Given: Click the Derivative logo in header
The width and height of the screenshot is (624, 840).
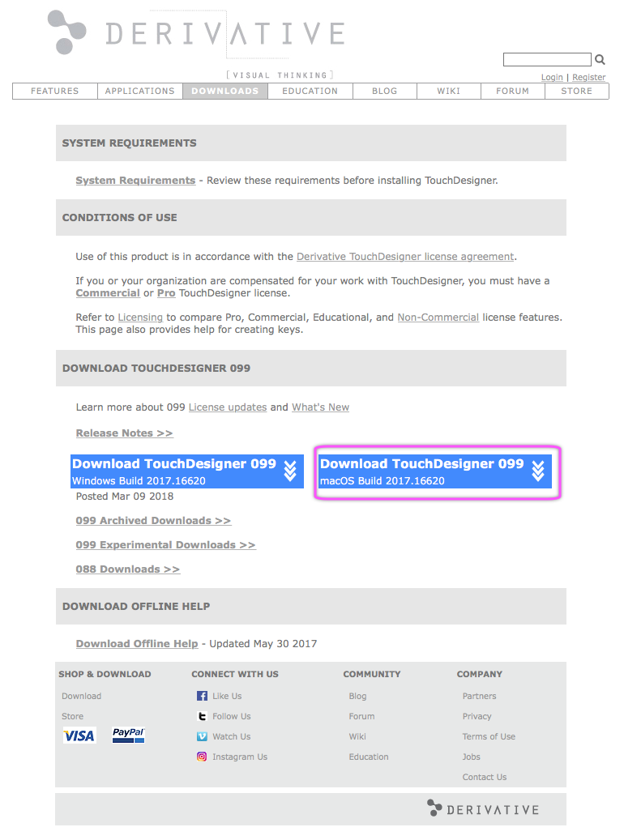Looking at the screenshot, I should pos(196,33).
